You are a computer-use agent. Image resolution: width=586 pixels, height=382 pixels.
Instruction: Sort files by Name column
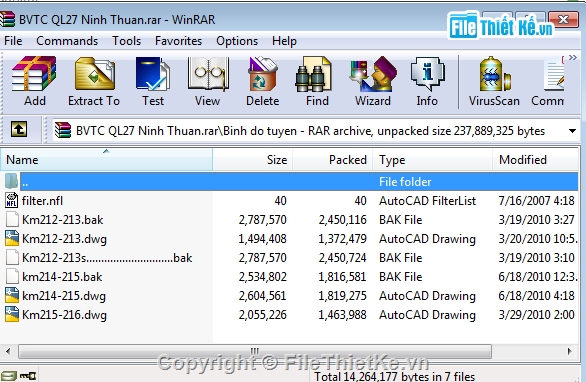tap(106, 160)
